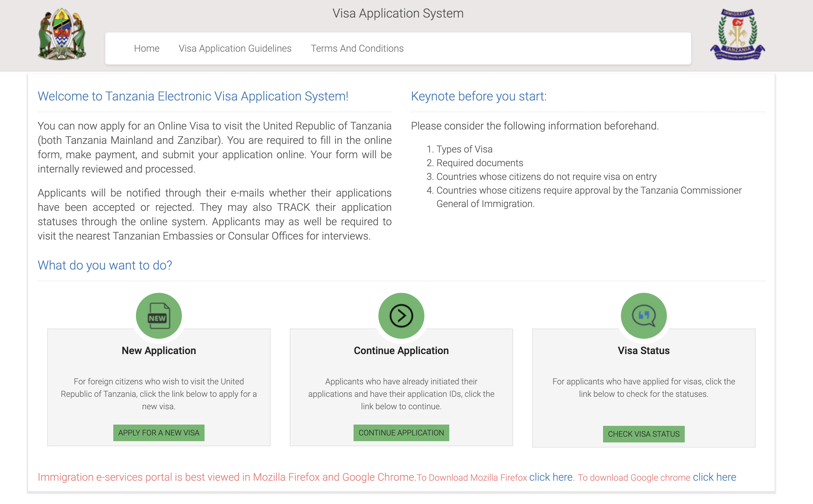This screenshot has height=504, width=813.
Task: Click here link to download Mozilla Firefox
Action: pyautogui.click(x=551, y=477)
